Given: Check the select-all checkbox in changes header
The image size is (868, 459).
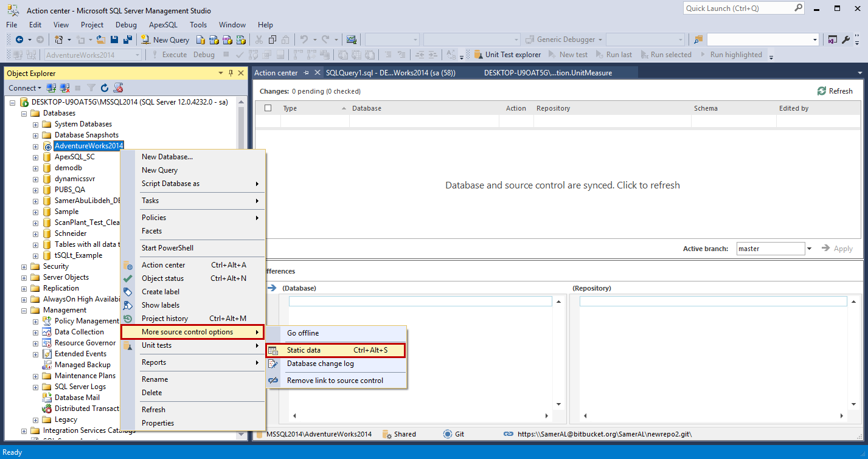Looking at the screenshot, I should click(268, 108).
